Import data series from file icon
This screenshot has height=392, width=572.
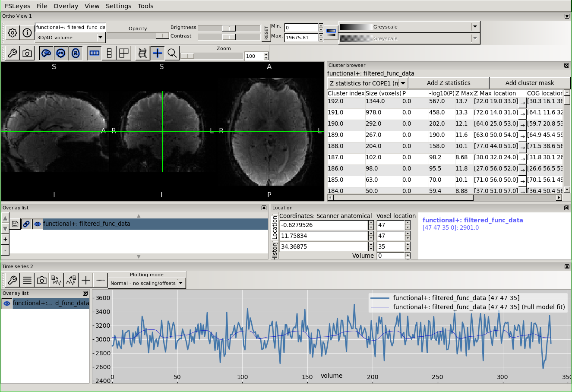[57, 281]
